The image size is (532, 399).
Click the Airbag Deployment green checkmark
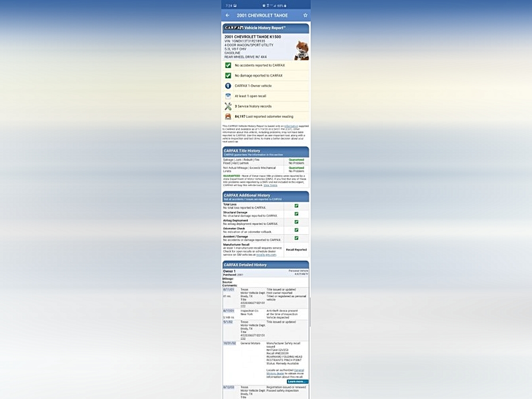point(296,222)
